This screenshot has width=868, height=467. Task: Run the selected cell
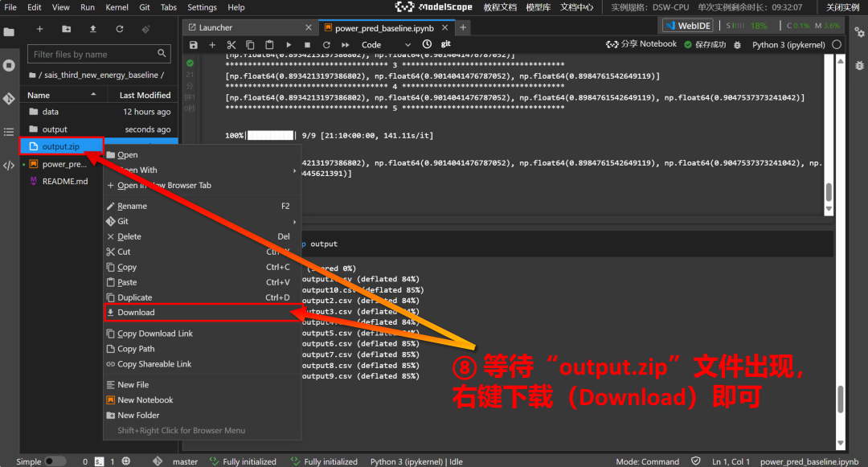tap(289, 45)
